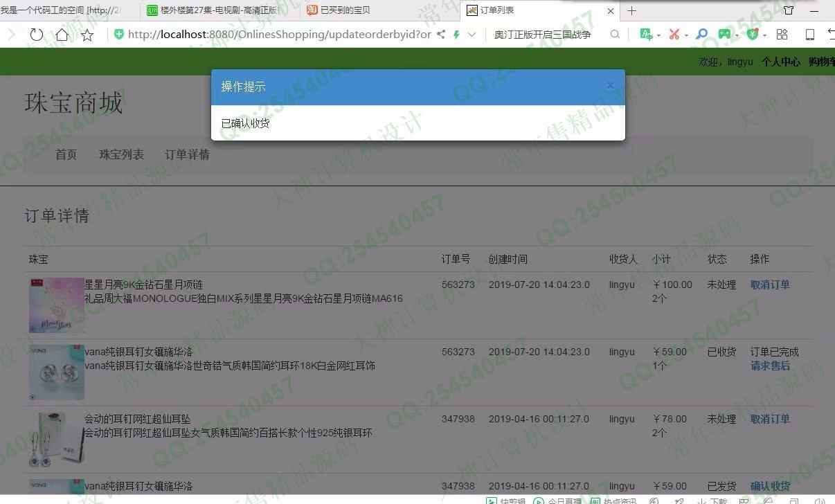835x504 pixels.
Task: Click the 珠宝商城 site title
Action: click(x=73, y=103)
